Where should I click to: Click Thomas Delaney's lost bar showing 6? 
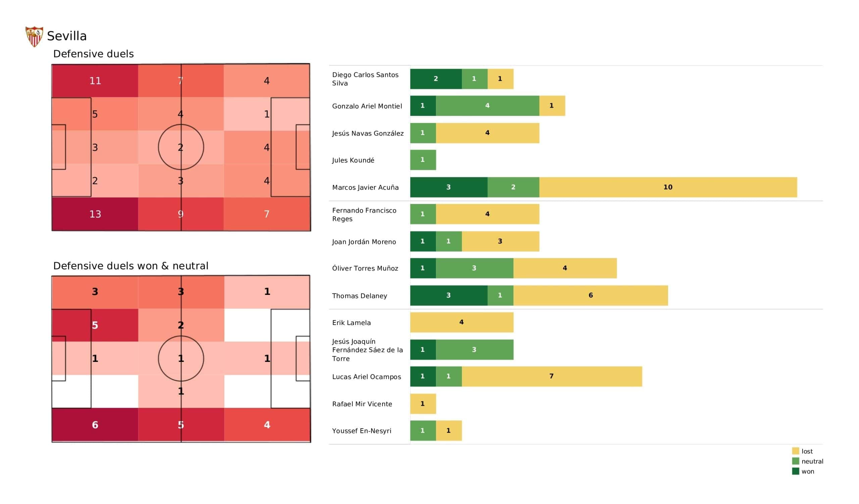590,296
